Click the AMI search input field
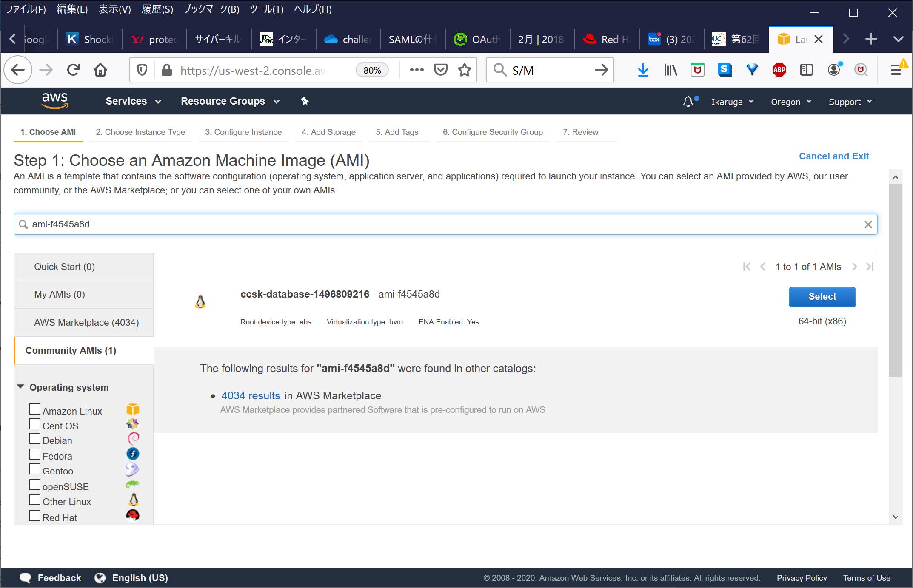This screenshot has height=588, width=913. (445, 224)
